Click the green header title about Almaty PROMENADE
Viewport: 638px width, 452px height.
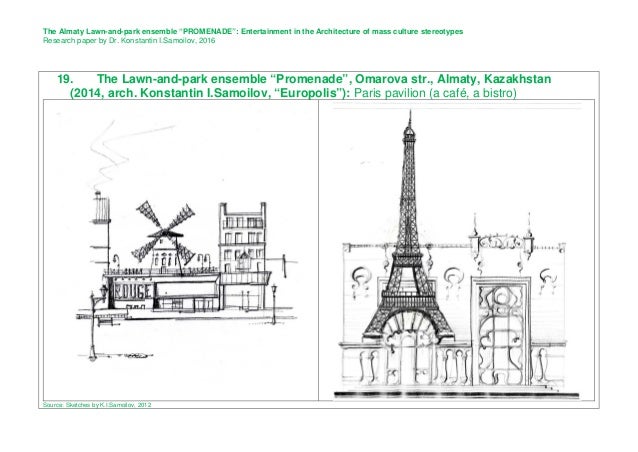[x=253, y=31]
